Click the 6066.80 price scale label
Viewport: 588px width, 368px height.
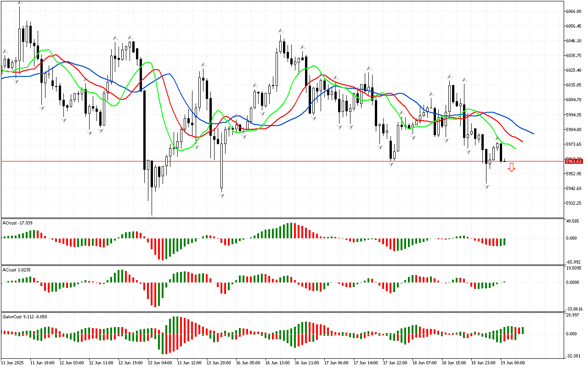[574, 11]
